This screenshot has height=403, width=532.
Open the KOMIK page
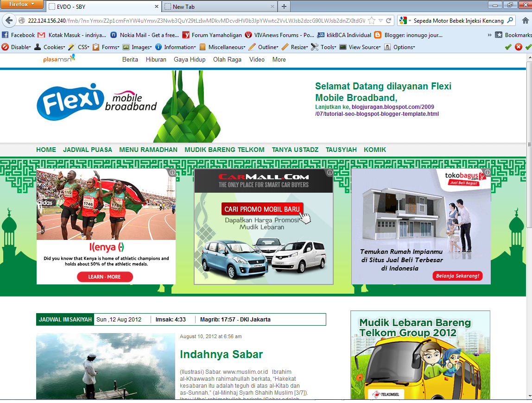point(375,150)
